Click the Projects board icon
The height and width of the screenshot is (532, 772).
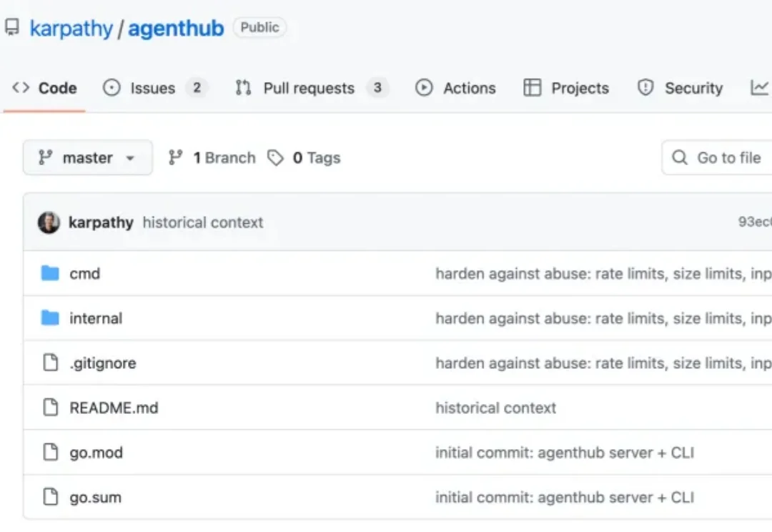click(x=533, y=87)
